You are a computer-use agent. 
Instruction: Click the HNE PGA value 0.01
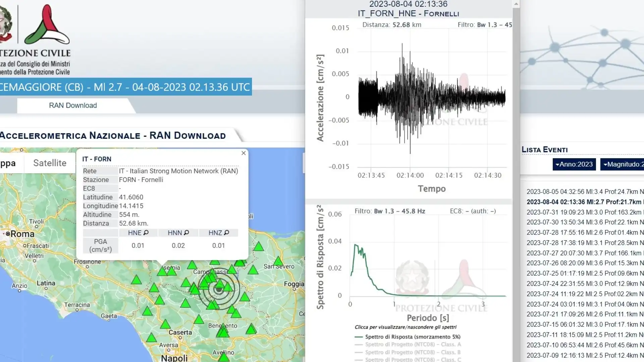point(138,245)
